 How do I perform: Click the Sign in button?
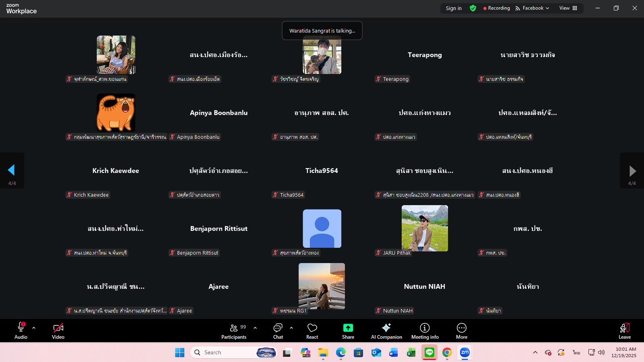(x=454, y=8)
